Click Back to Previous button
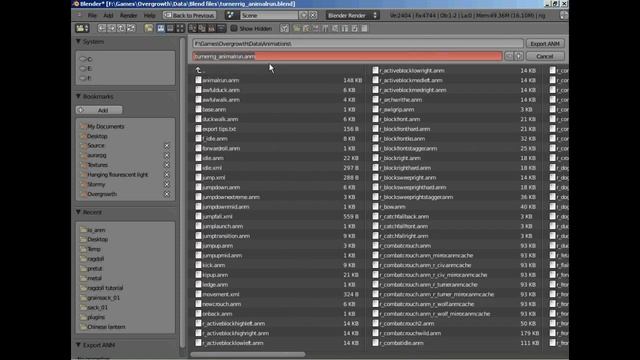Viewport: 640px width, 360px height. (x=189, y=15)
